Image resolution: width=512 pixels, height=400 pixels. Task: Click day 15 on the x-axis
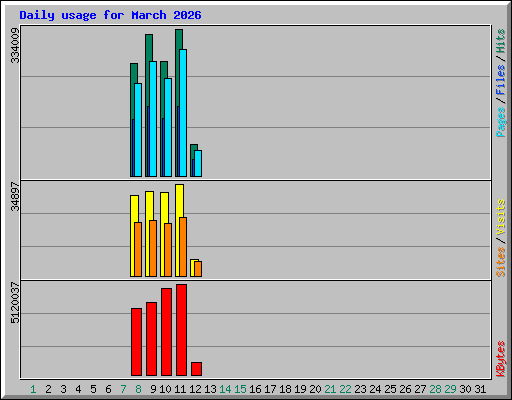(x=240, y=389)
